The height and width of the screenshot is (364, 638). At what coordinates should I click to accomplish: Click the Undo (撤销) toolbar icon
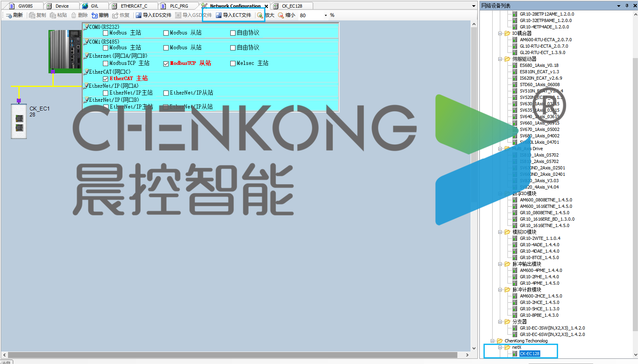(x=95, y=15)
